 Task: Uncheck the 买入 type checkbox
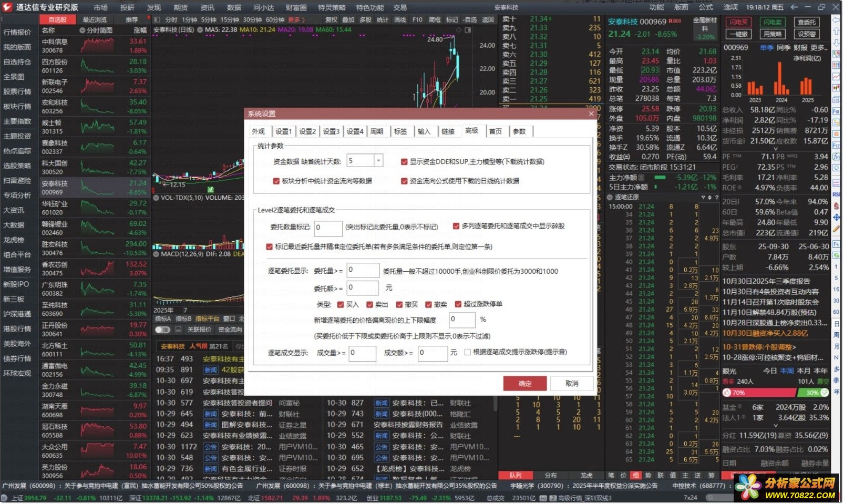(341, 304)
